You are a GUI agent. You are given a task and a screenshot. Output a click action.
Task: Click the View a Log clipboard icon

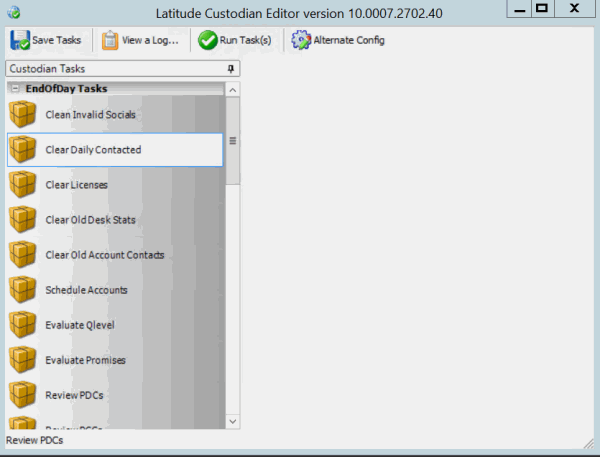[110, 40]
